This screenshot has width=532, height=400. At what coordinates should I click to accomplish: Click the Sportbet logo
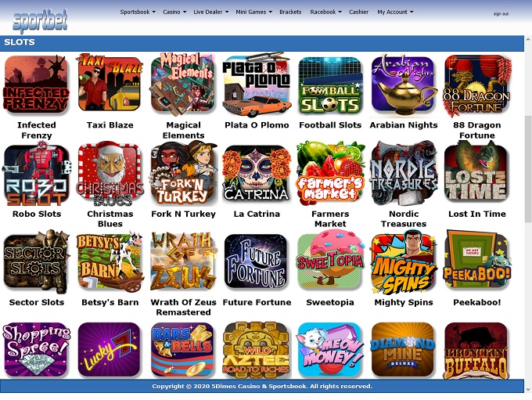tap(40, 21)
